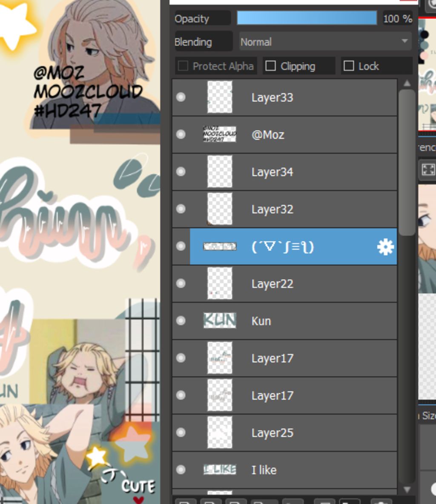The height and width of the screenshot is (504, 436).
Task: Select the Layer32 thumbnail
Action: click(220, 209)
